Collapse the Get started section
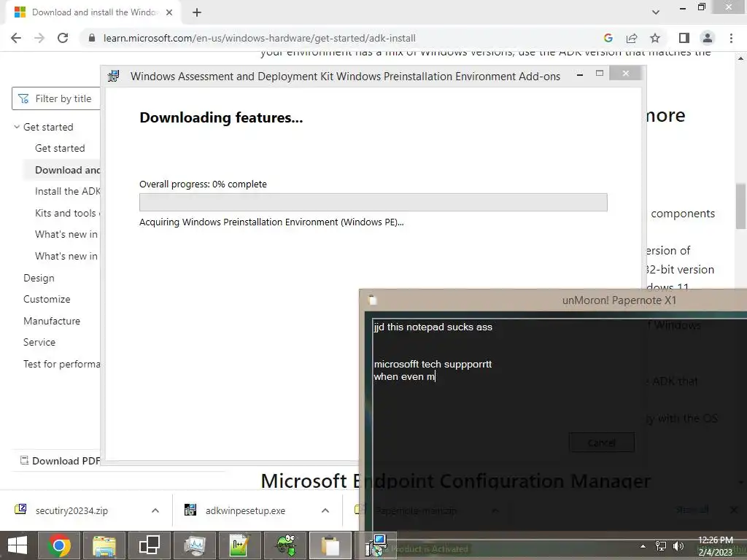 point(17,127)
